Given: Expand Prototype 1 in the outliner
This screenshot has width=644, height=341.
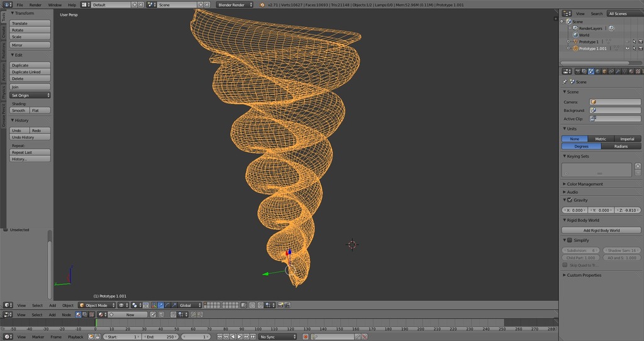Looking at the screenshot, I should click(x=569, y=42).
